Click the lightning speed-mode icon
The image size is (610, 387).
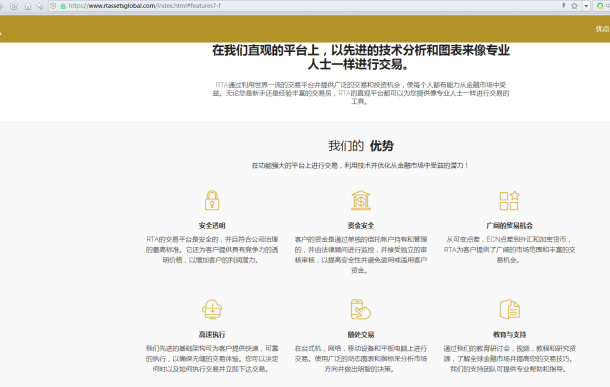(x=563, y=6)
